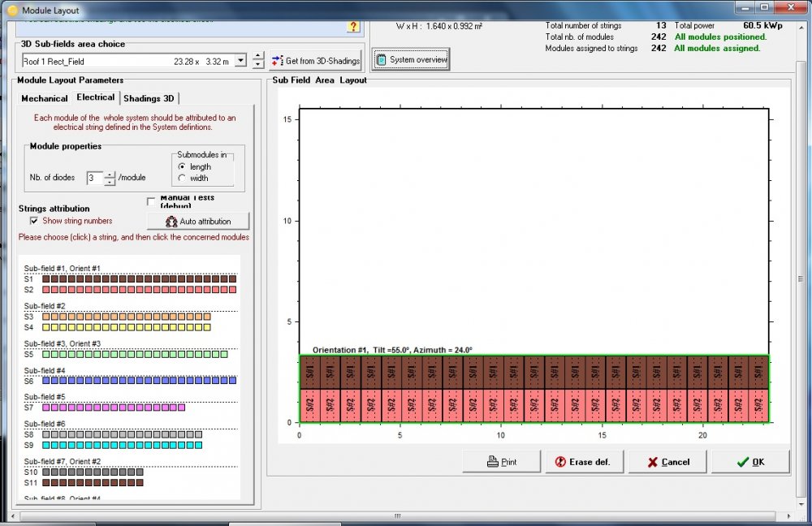
Task: Enable the Manual Tests debug checkbox
Action: [x=151, y=201]
